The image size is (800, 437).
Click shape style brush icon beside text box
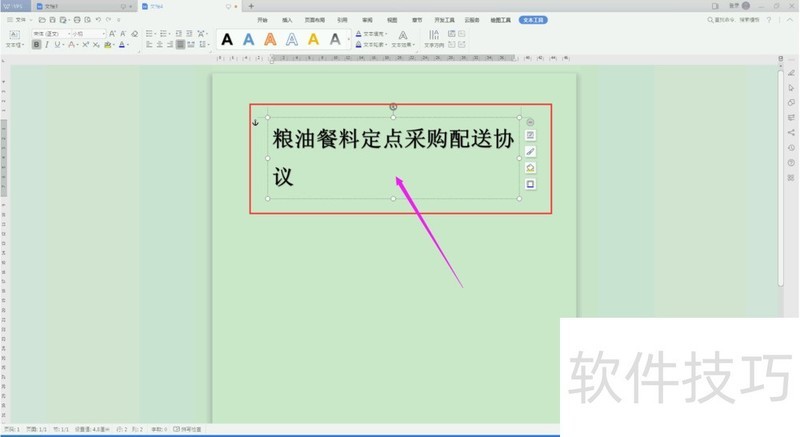pyautogui.click(x=530, y=151)
